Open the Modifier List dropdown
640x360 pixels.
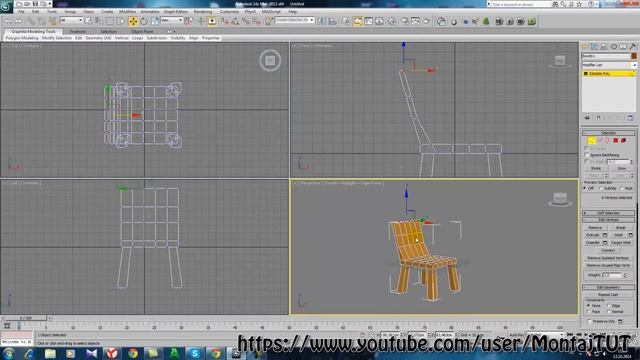609,65
